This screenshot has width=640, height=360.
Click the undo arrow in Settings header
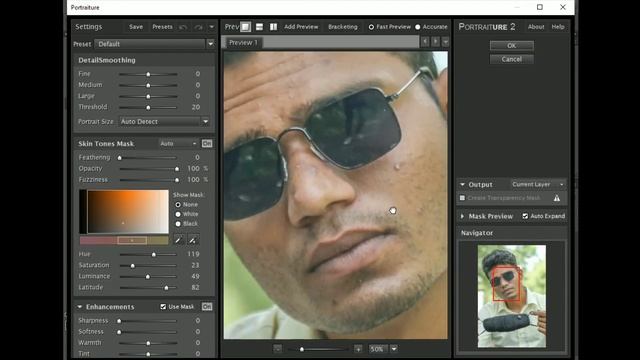click(x=183, y=27)
